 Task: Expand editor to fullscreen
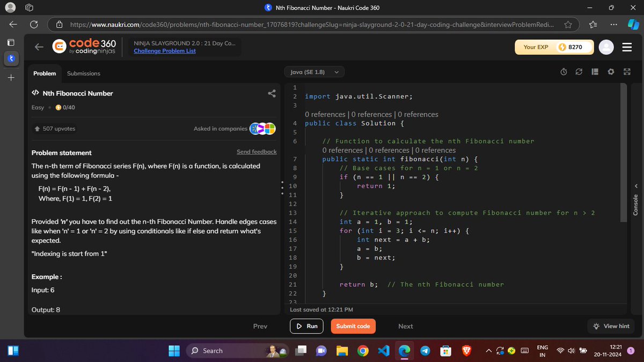[x=626, y=72]
